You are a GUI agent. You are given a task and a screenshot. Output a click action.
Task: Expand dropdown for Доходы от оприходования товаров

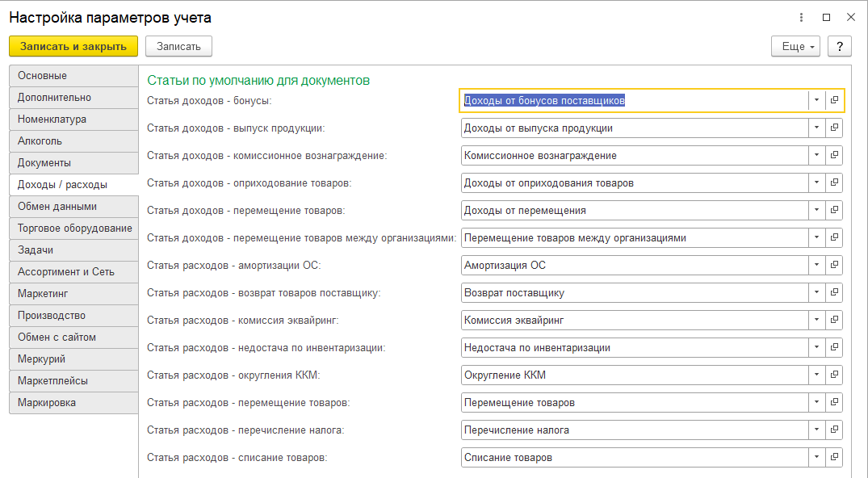click(x=816, y=182)
